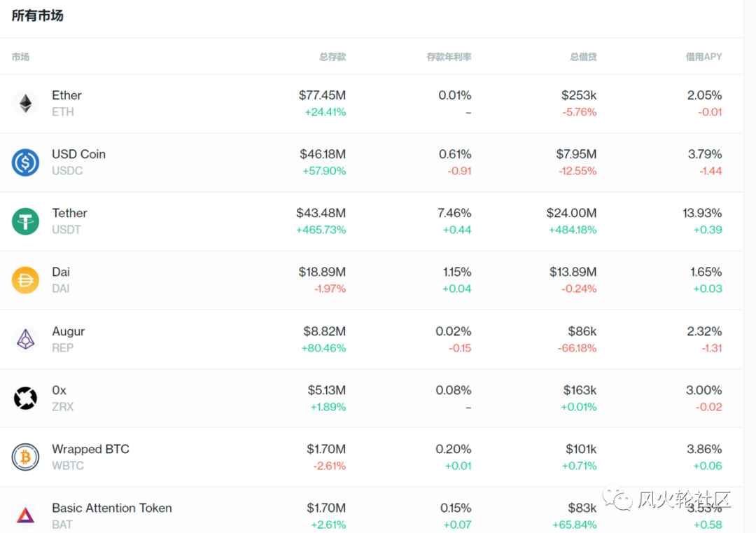Click Augur borrow APY 2.32%

(x=704, y=331)
